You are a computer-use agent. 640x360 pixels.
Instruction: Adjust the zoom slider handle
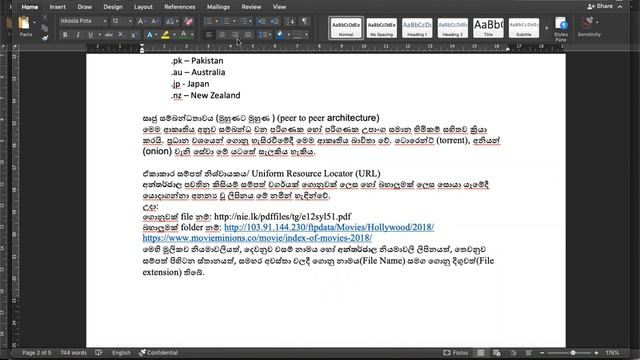coord(573,353)
